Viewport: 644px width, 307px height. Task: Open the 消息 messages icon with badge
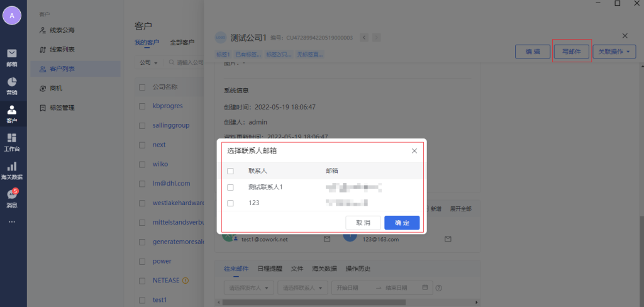12,198
